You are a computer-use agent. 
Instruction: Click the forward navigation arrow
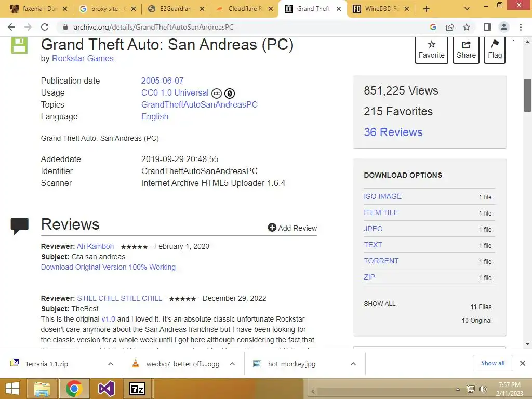click(28, 27)
